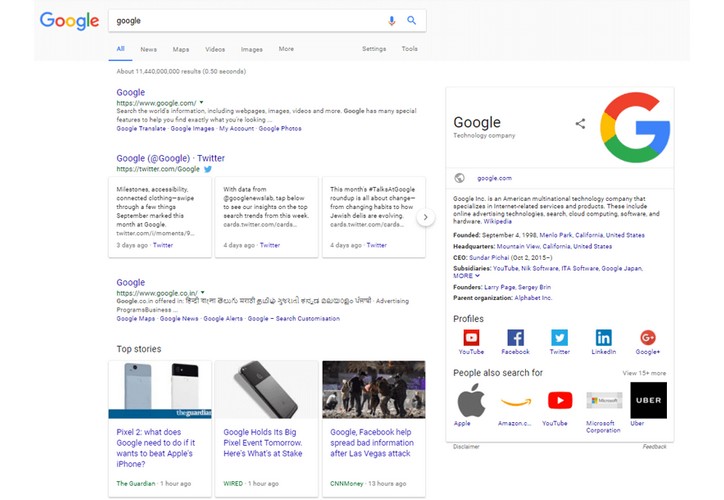Open Pixel 2 Guardian story thumbnail
The image size is (724, 500).
click(160, 390)
